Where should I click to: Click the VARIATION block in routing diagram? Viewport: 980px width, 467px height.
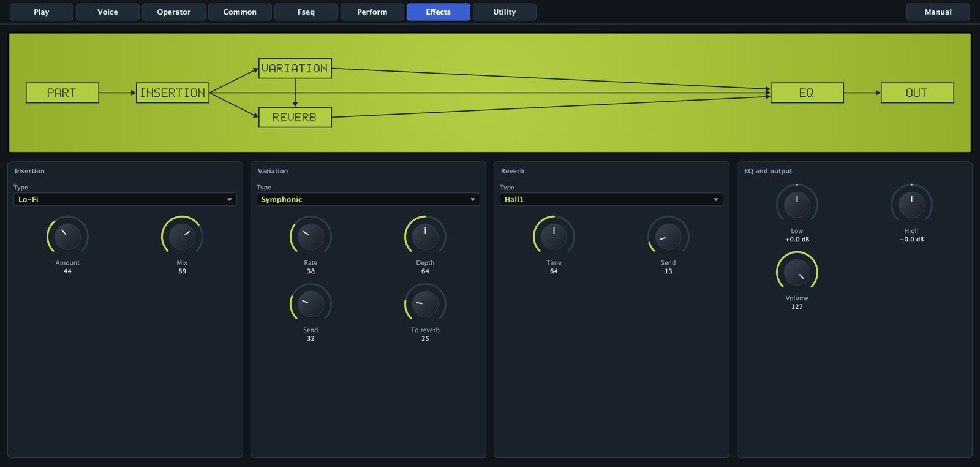(295, 69)
